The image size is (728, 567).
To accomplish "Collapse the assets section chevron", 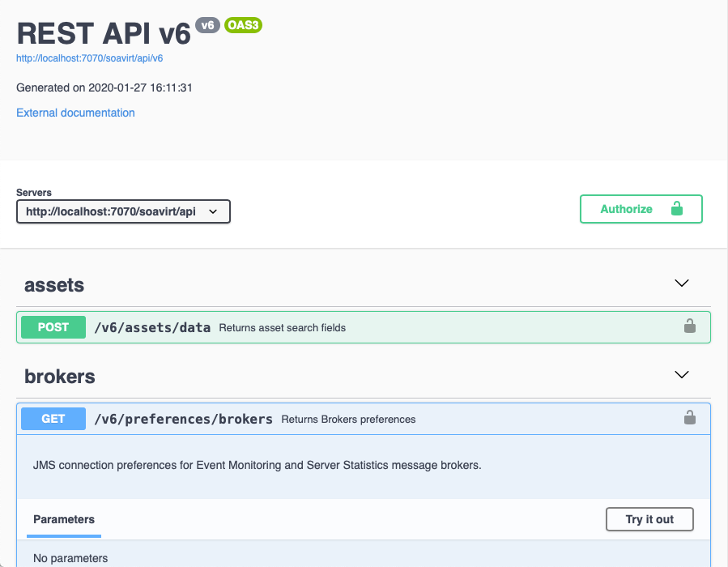I will [x=681, y=283].
